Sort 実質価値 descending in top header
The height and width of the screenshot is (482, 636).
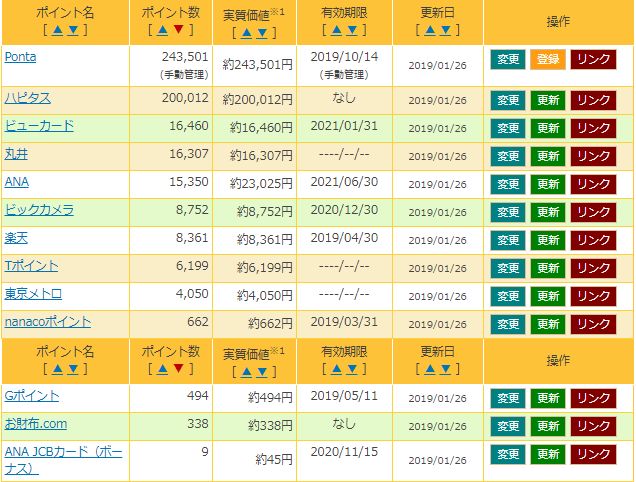pyautogui.click(x=262, y=33)
